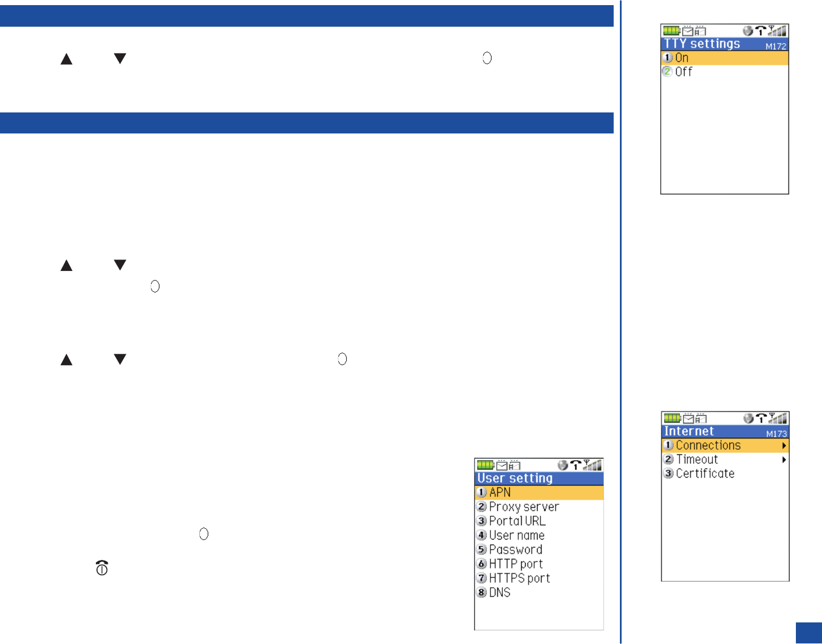The width and height of the screenshot is (822, 644).
Task: Click the battery icon in User setting screen
Action: 486,465
